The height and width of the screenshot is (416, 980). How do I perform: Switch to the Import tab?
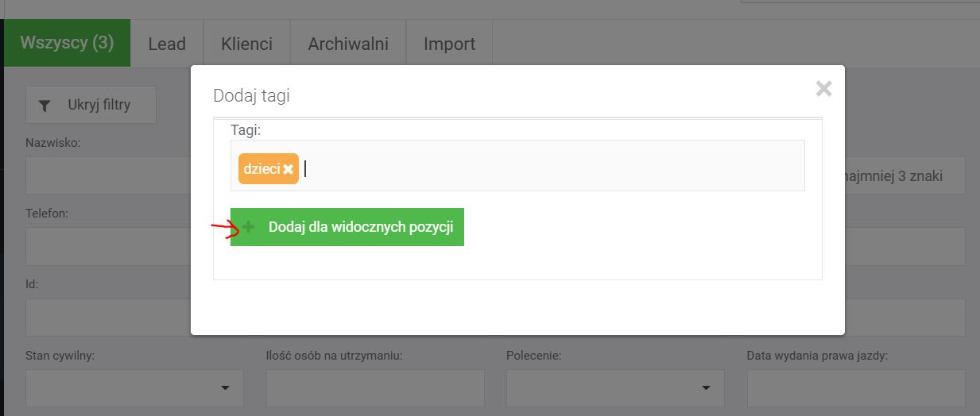(x=449, y=44)
